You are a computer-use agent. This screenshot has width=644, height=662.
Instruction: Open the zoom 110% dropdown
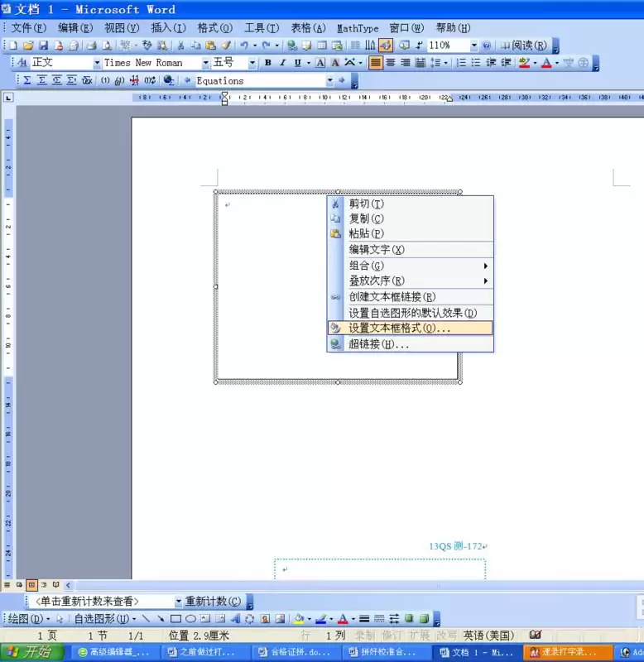coord(473,46)
